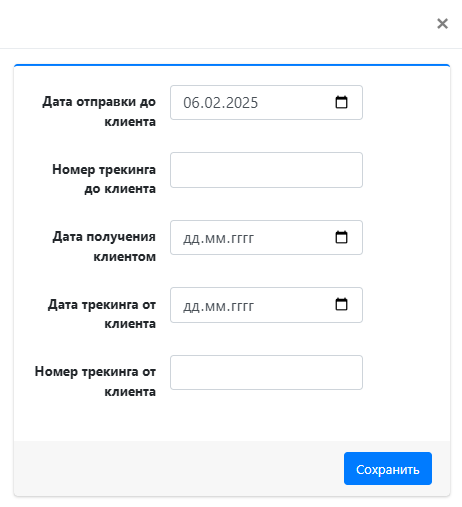
Task: Click the Номер трекинга до клиента label
Action: (104, 179)
